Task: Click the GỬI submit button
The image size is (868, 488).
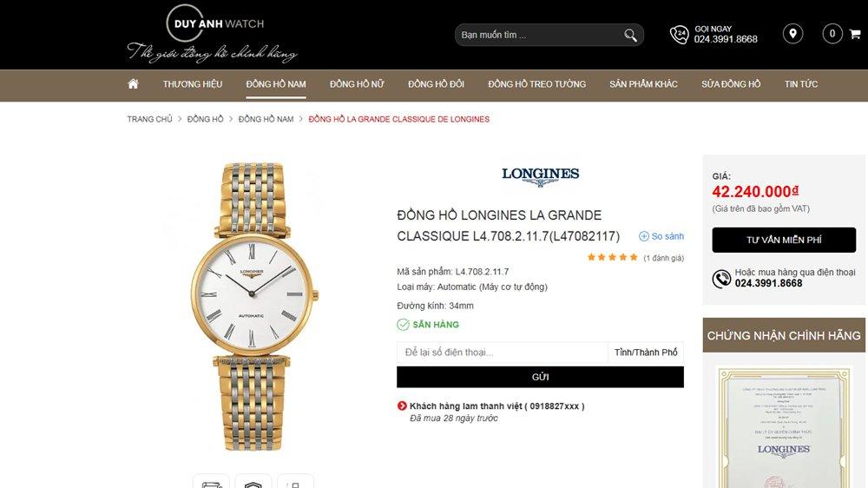Action: tap(540, 377)
